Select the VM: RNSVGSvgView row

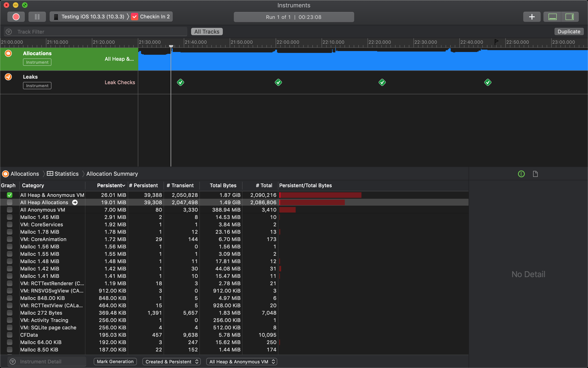coord(234,291)
